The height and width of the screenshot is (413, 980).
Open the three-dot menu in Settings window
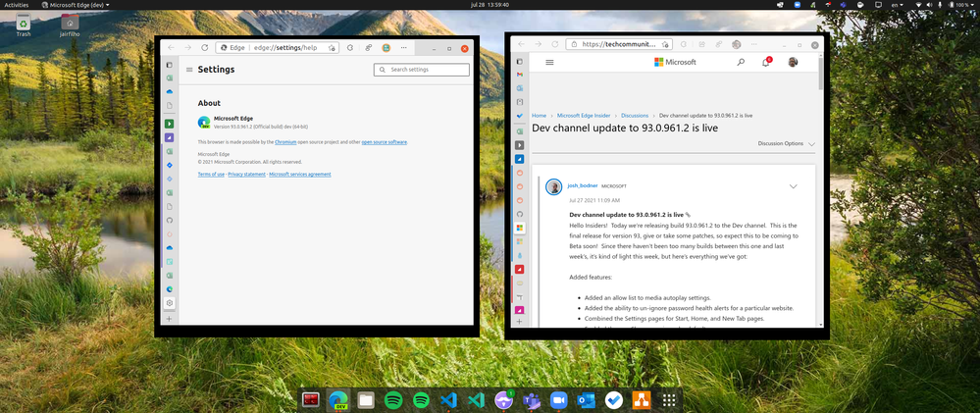[x=404, y=47]
